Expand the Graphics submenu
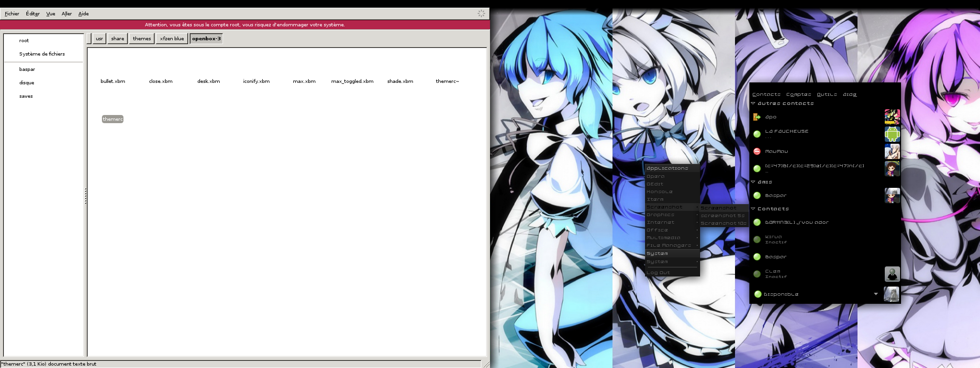Screen dimensions: 980x368 (672, 215)
